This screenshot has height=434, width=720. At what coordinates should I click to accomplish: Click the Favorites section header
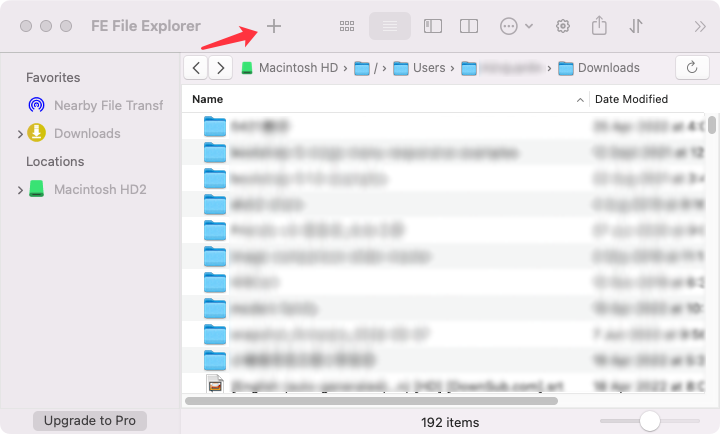click(x=53, y=78)
